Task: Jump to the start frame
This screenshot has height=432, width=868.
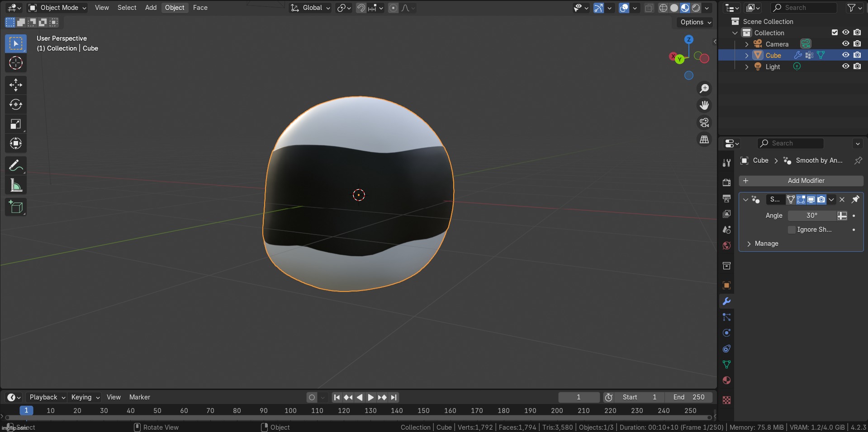Action: (337, 397)
